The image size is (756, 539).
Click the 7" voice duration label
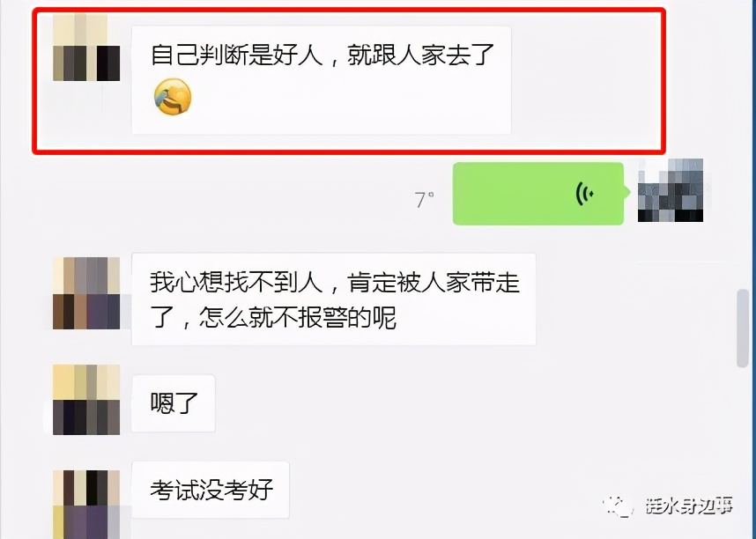425,199
